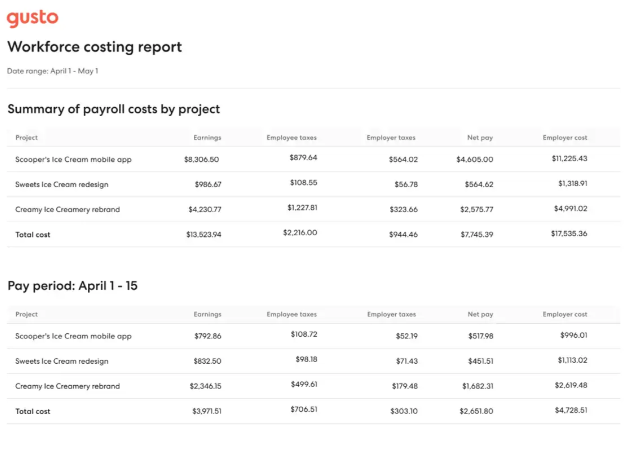Select Scooper's Ice Cream mobile app in pay period table
Image resolution: width=636 pixels, height=457 pixels.
pos(73,336)
